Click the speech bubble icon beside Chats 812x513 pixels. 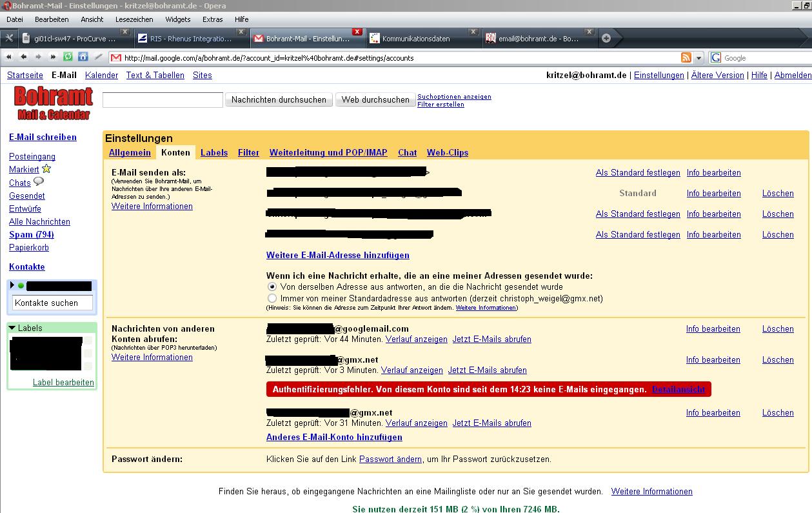(39, 182)
